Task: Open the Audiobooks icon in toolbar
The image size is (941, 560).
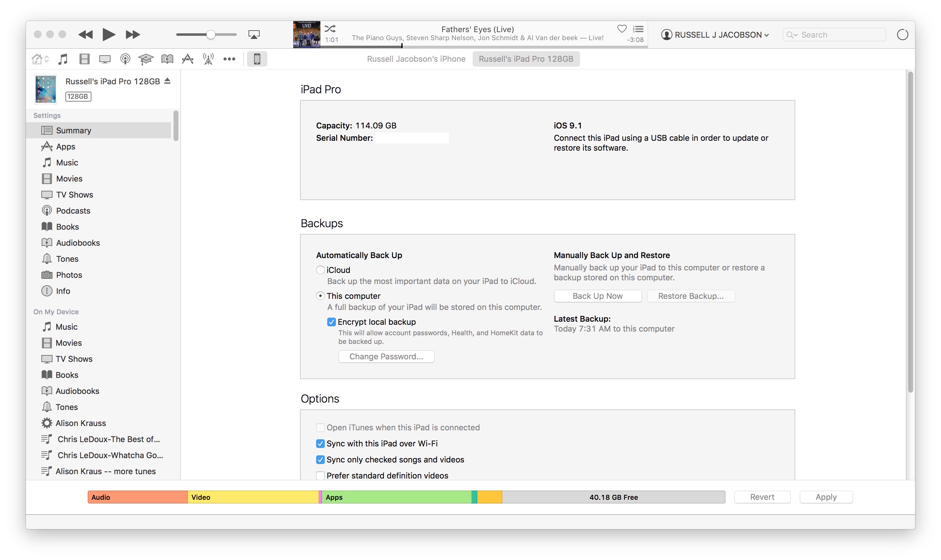Action: tap(167, 59)
